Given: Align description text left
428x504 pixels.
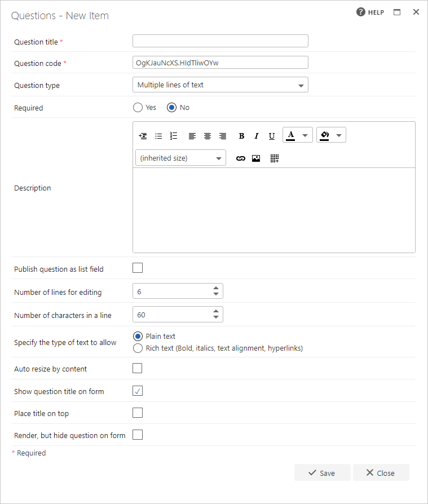Looking at the screenshot, I should click(x=192, y=136).
